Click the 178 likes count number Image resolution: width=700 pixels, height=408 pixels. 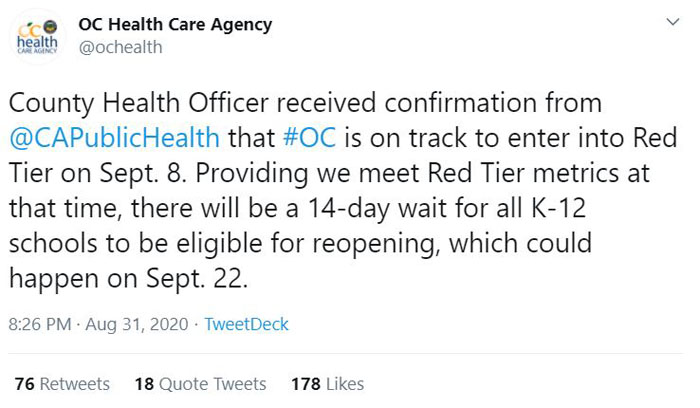306,384
